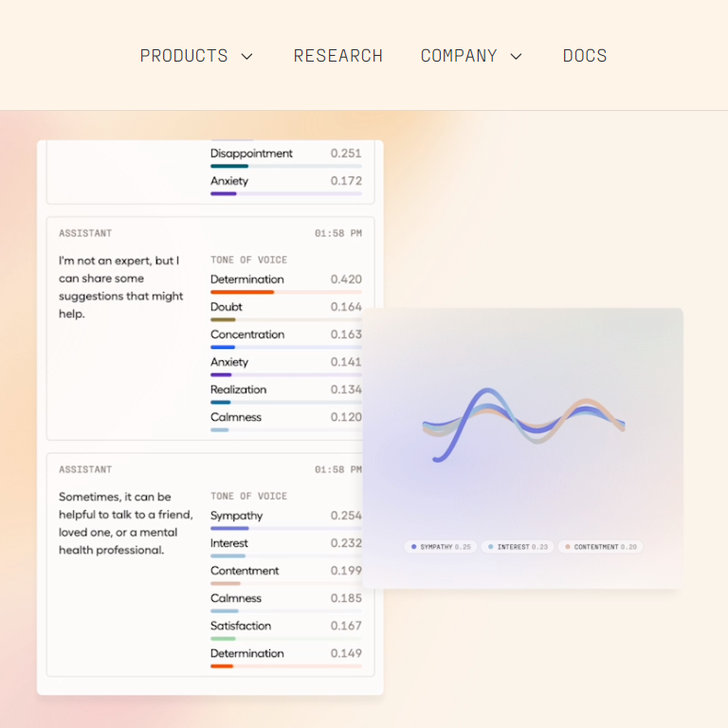Viewport: 728px width, 728px height.
Task: Click the orange Determination 0.420 bar
Action: click(x=286, y=292)
